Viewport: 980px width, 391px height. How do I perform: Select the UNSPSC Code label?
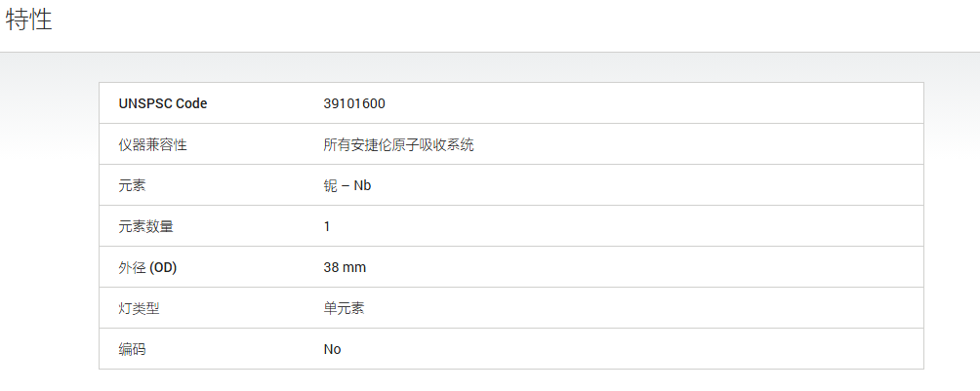point(162,103)
